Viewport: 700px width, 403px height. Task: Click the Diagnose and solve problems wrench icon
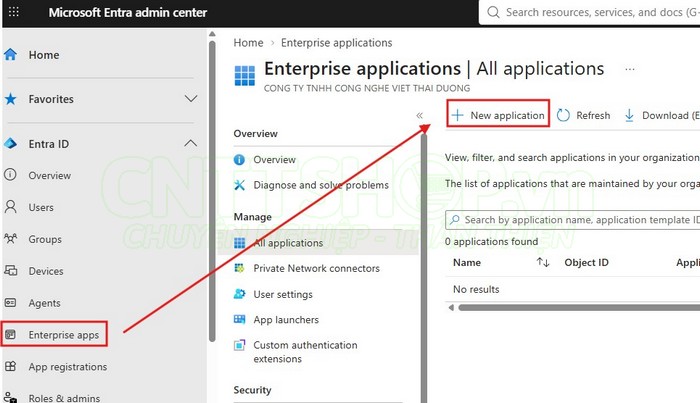(239, 185)
